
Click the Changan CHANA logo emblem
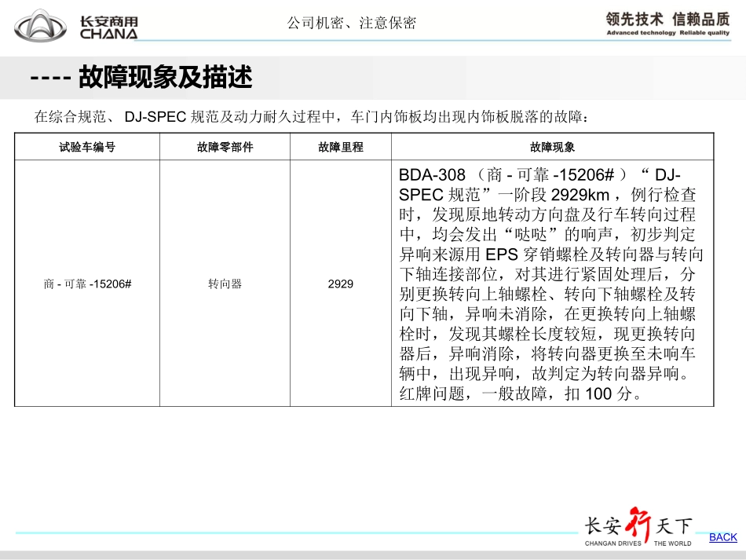[40, 26]
